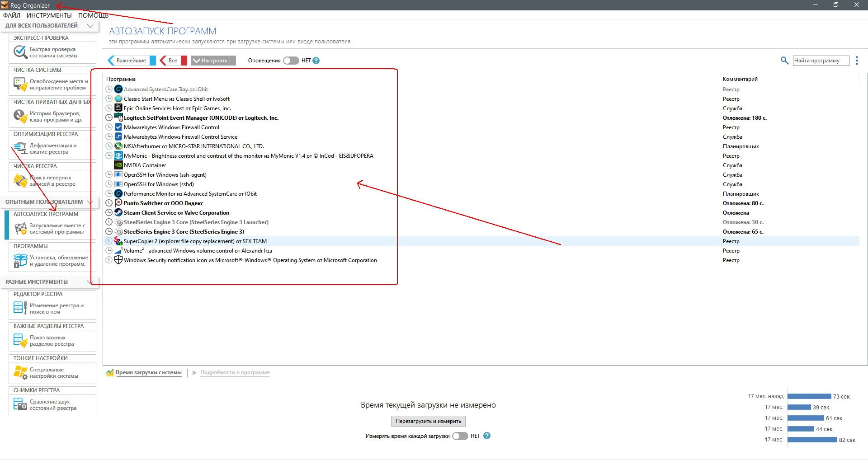Open the ПОМОЩЬ menu
The width and height of the screenshot is (868, 460).
pyautogui.click(x=93, y=15)
